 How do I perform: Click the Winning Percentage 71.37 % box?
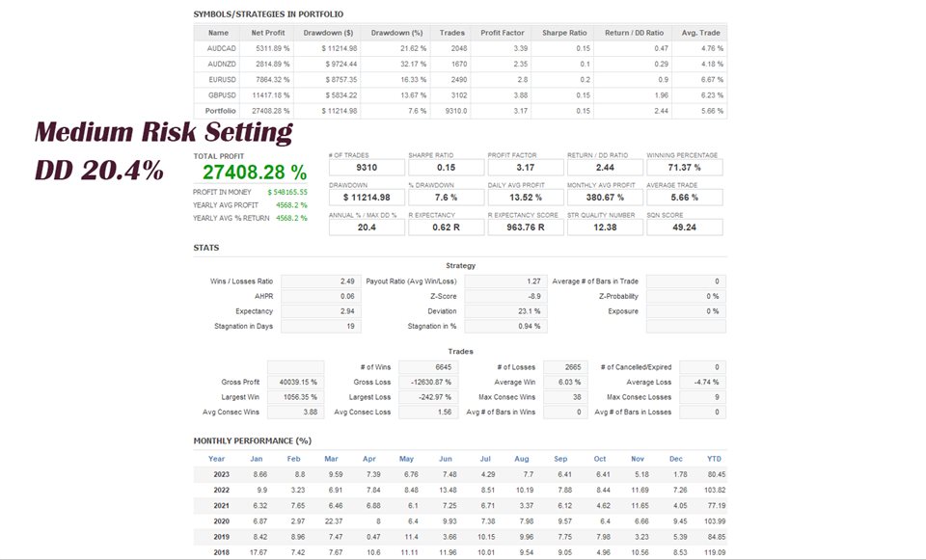[x=685, y=168]
